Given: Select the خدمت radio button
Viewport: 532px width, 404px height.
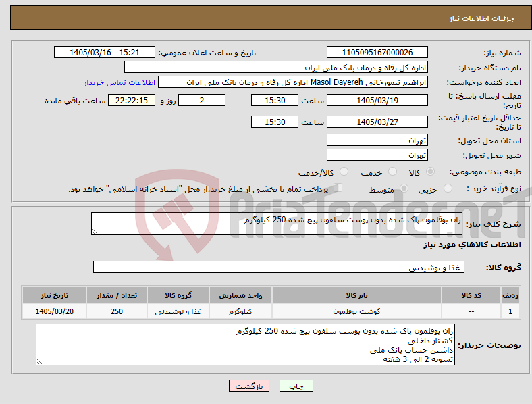Looking at the screenshot, I should tap(392, 172).
